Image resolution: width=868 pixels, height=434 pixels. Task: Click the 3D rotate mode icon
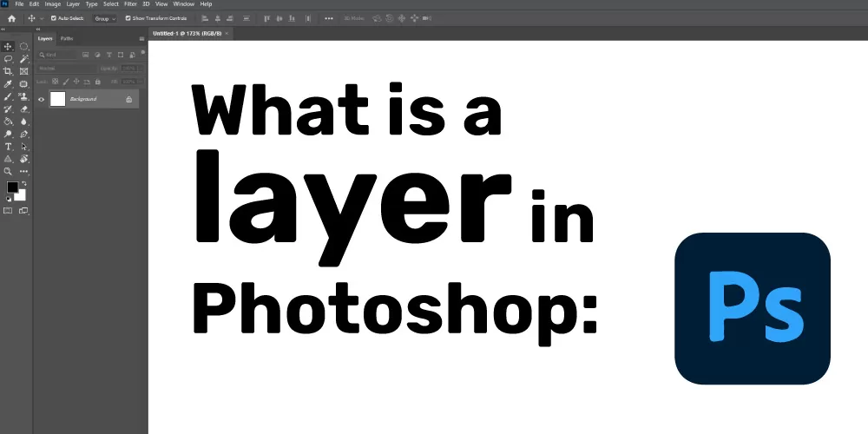point(377,18)
